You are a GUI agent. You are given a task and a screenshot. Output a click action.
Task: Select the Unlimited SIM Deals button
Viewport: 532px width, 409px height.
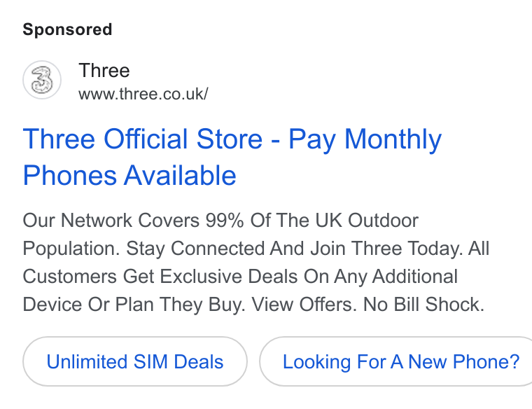135,361
